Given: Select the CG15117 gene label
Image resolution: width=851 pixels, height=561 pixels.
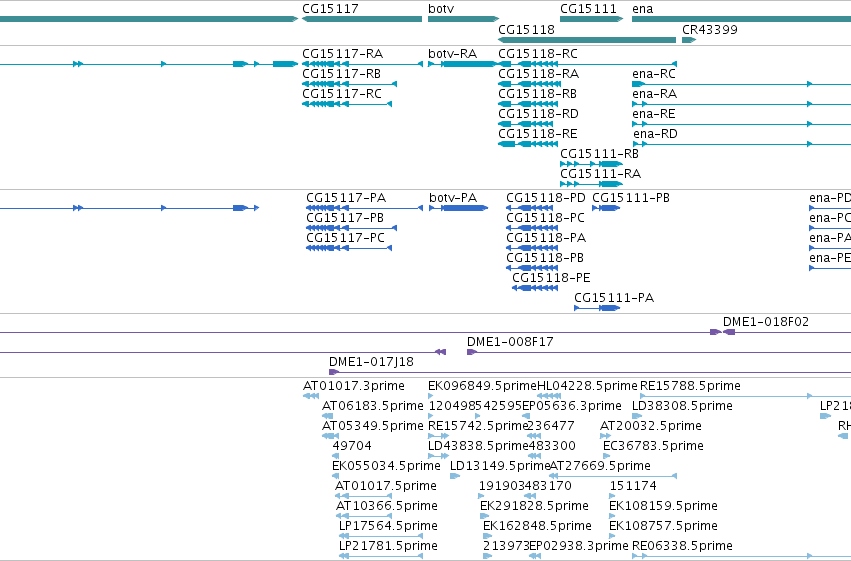Looking at the screenshot, I should point(330,9).
